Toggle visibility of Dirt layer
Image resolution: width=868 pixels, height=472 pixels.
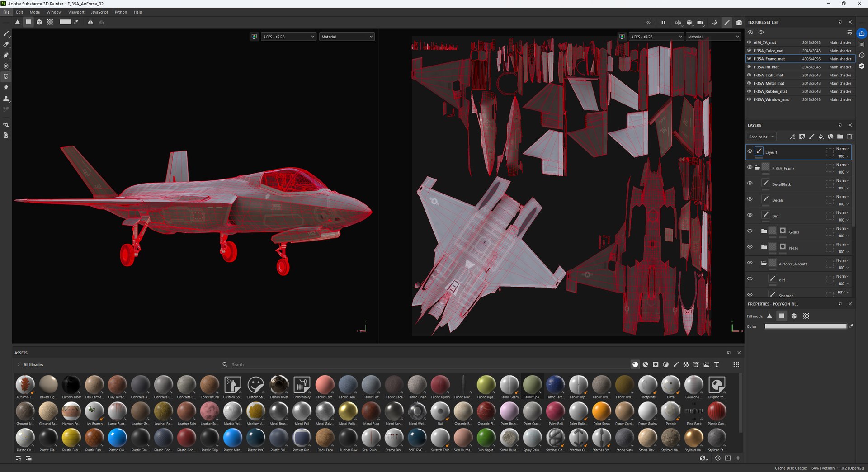[750, 215]
